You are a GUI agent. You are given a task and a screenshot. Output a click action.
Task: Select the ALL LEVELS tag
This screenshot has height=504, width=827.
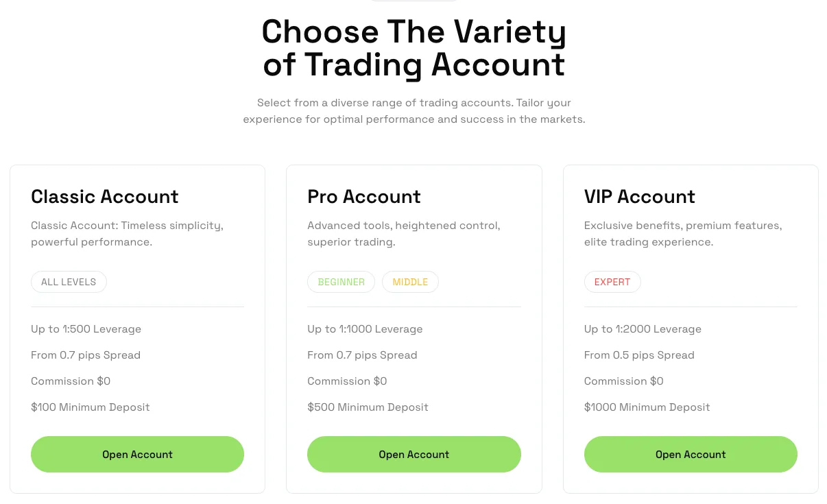pyautogui.click(x=69, y=282)
